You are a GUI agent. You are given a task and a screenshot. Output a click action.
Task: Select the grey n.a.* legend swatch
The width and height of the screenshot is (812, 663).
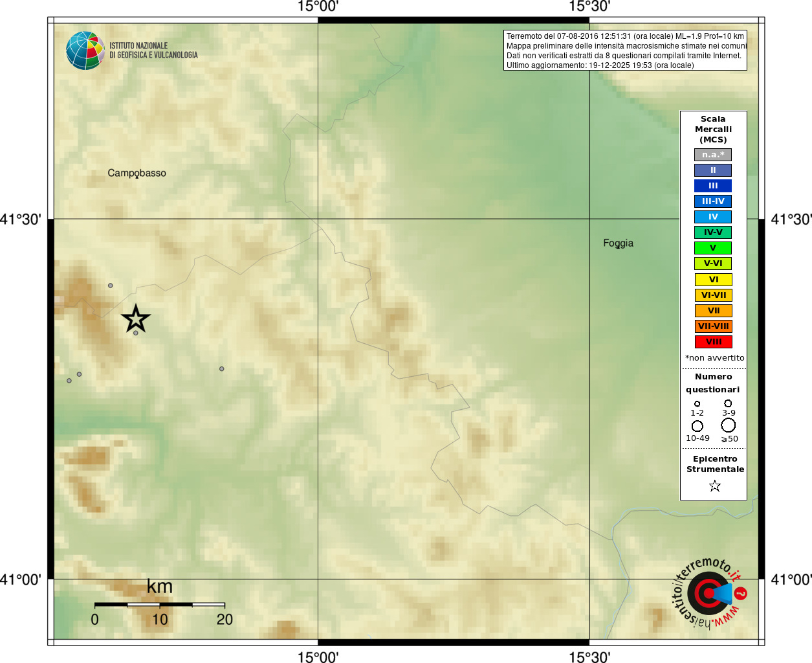(x=713, y=155)
